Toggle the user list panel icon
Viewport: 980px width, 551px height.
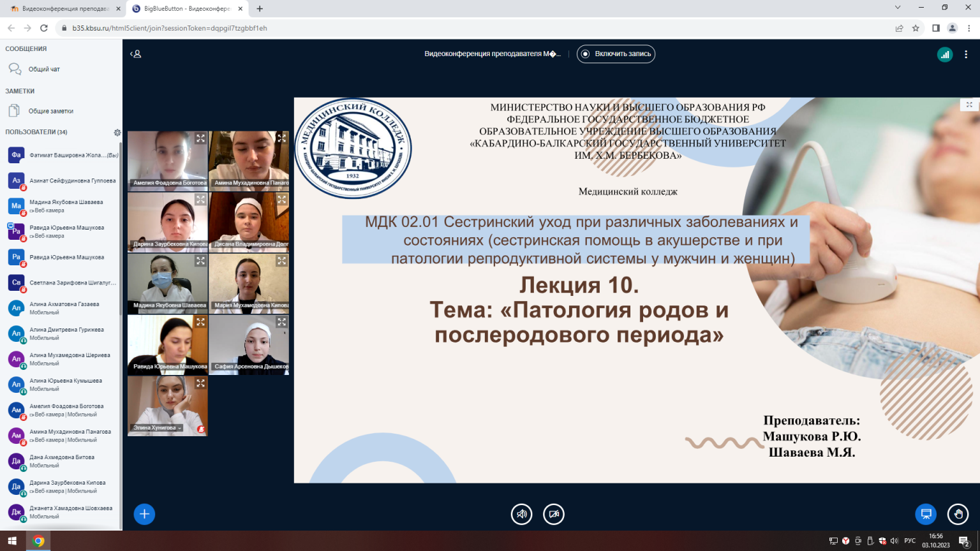pos(136,54)
